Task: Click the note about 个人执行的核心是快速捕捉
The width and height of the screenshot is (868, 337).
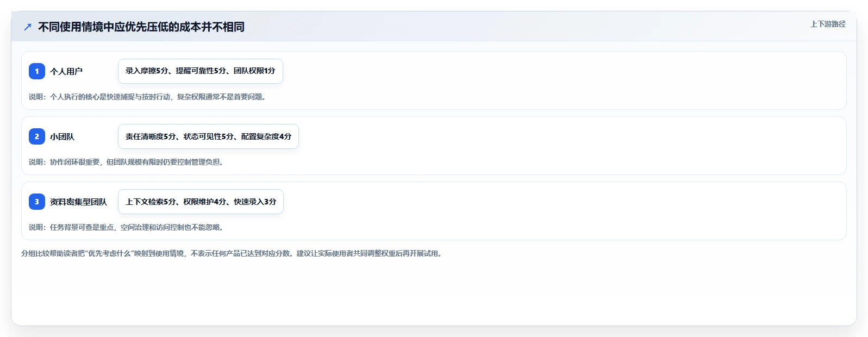Action: (147, 97)
